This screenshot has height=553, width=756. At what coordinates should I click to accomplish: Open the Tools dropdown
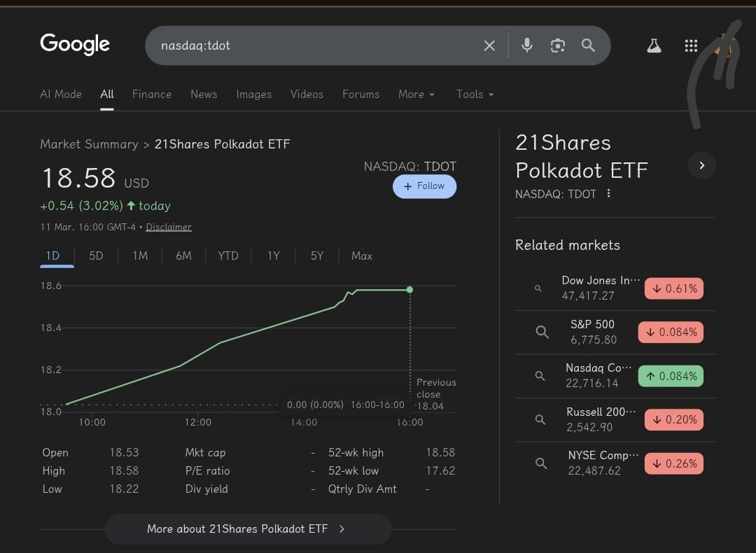pos(475,94)
